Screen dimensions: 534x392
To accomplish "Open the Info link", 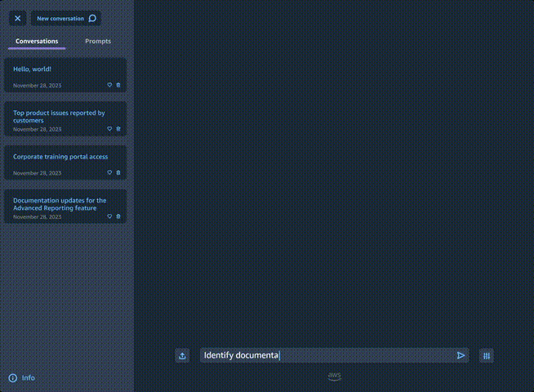I will [22, 378].
